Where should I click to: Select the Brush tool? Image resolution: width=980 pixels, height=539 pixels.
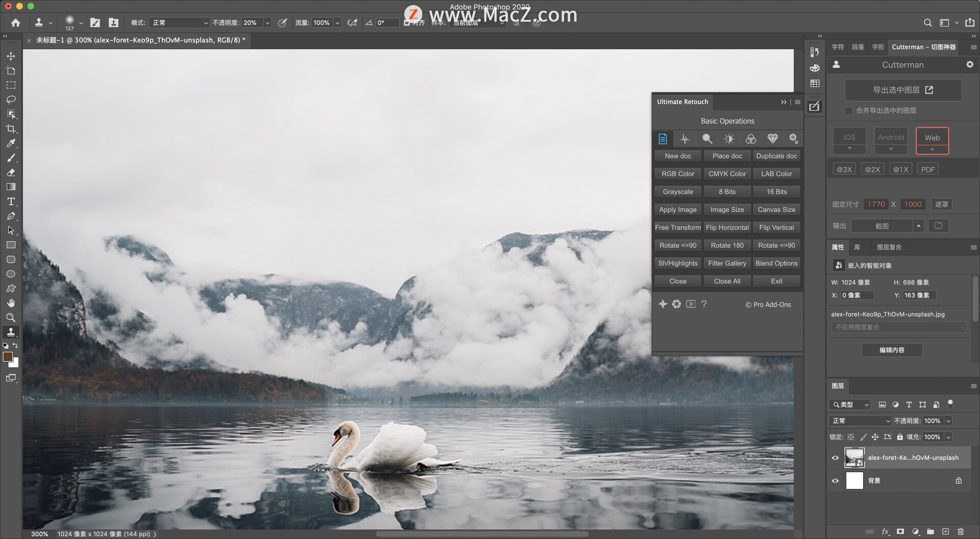coord(11,158)
